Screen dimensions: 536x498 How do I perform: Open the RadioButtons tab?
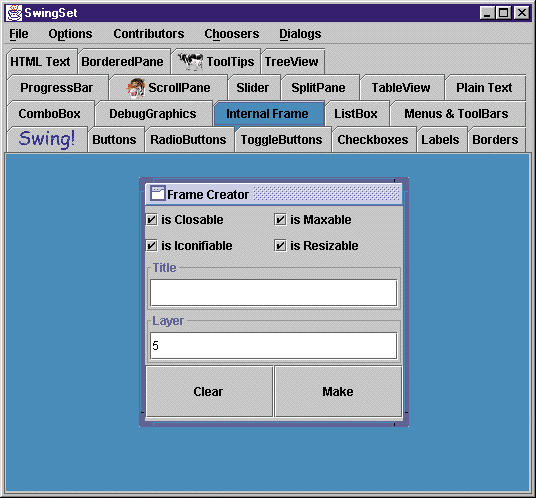[x=189, y=139]
